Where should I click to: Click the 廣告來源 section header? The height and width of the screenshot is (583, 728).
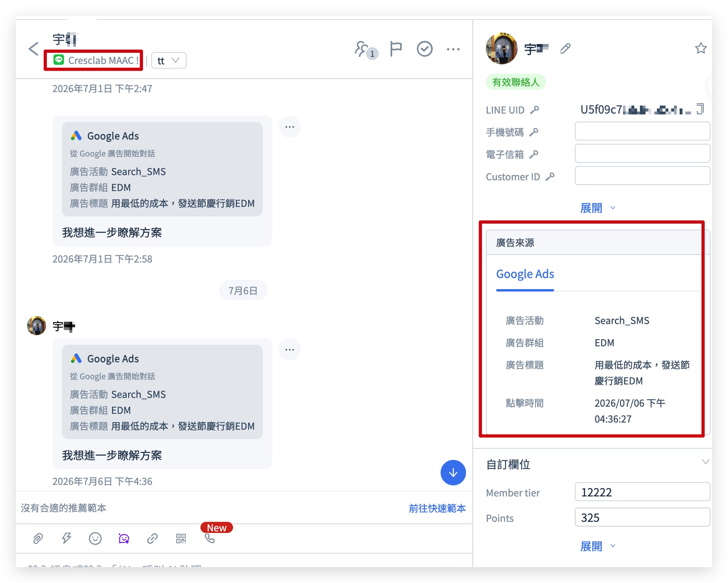click(x=598, y=242)
